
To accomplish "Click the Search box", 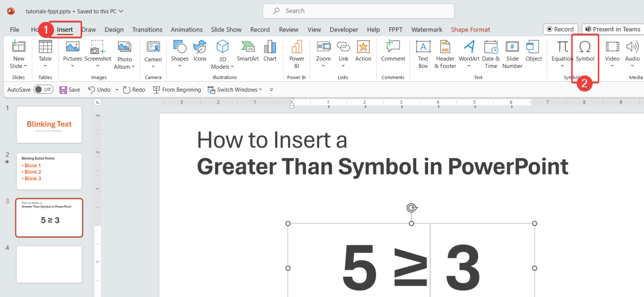I will tap(358, 11).
